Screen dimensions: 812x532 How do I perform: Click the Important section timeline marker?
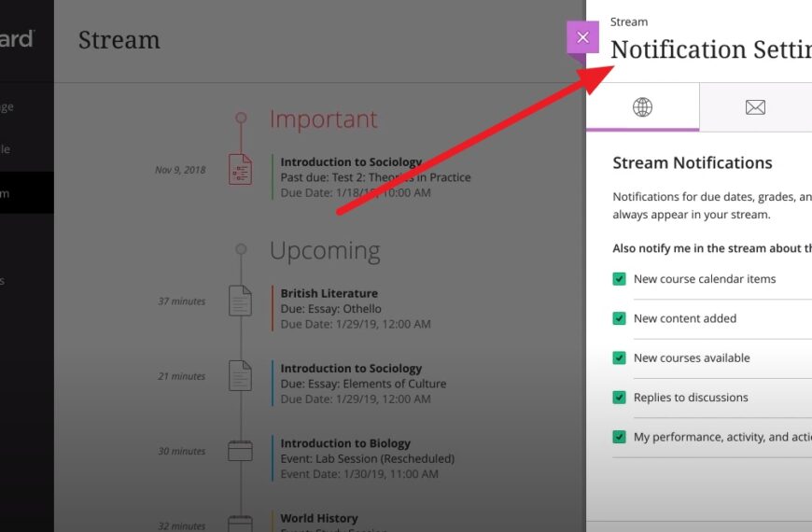[241, 119]
